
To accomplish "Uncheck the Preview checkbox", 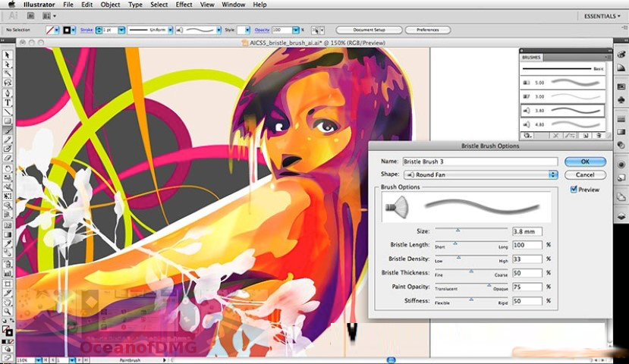I will (574, 190).
